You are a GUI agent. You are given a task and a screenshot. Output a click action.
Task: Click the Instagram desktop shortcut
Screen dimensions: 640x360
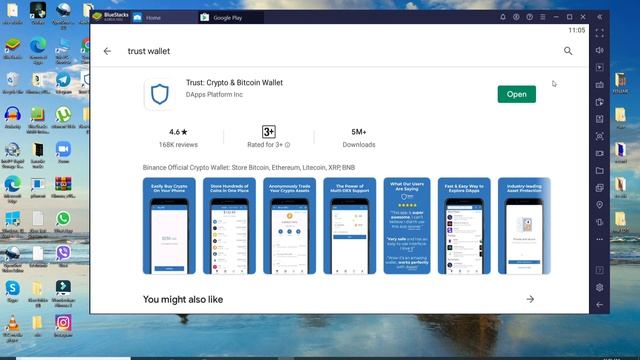click(63, 326)
